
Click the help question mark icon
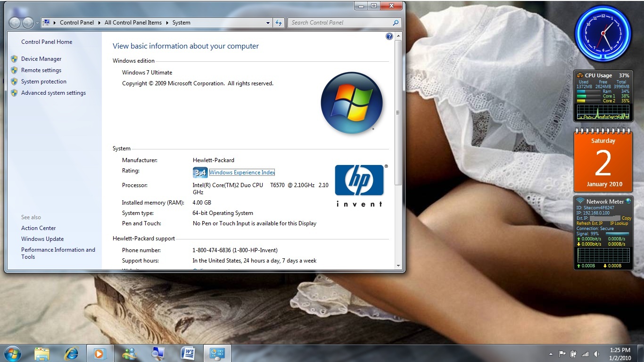pos(389,36)
